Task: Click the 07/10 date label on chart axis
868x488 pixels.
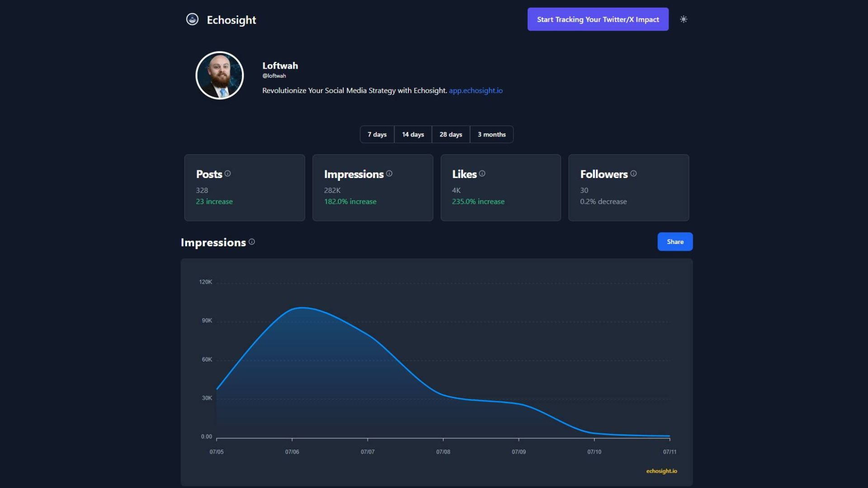Action: (594, 452)
